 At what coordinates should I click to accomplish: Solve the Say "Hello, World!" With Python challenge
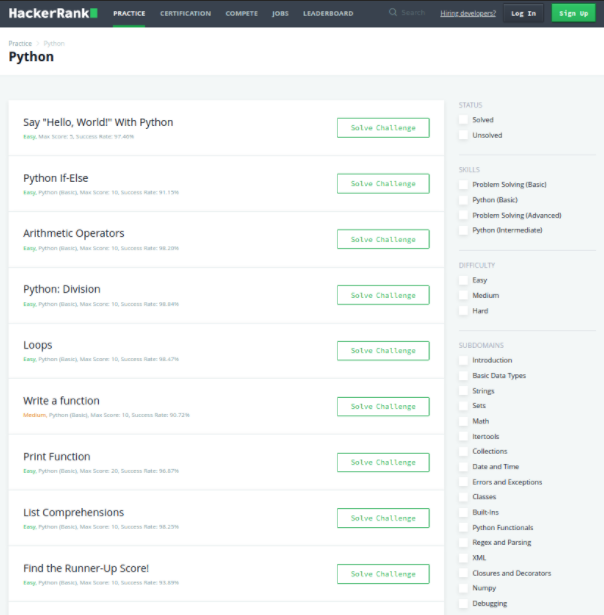point(383,128)
